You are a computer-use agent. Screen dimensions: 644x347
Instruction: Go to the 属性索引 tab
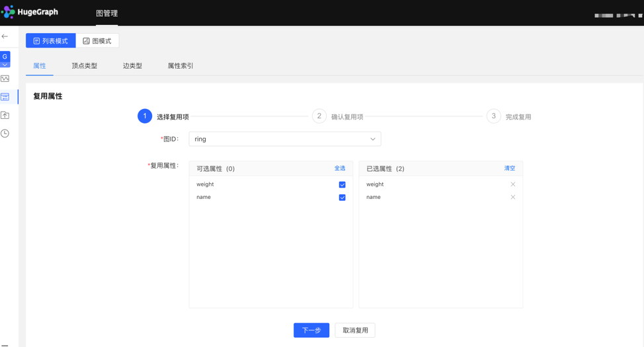pyautogui.click(x=180, y=66)
